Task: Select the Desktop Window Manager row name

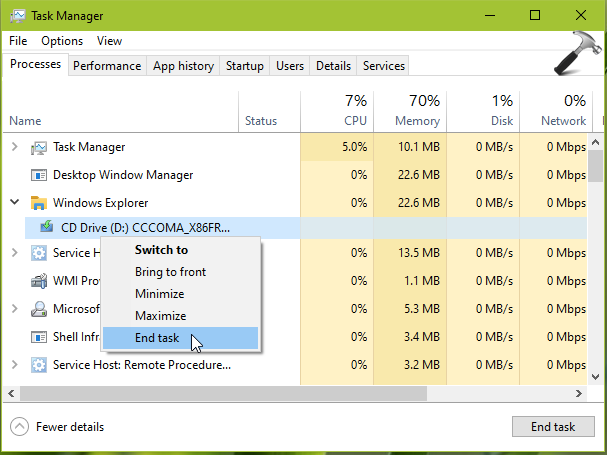Action: tap(123, 175)
